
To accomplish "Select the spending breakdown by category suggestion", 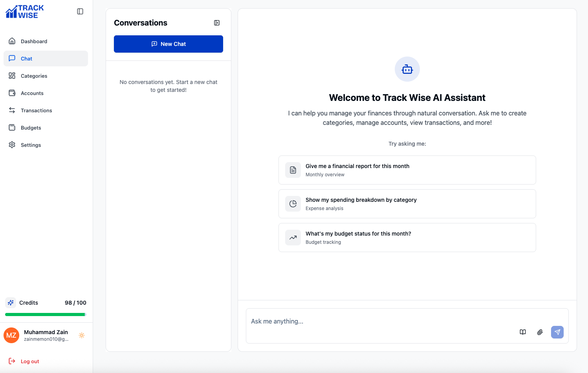I will pos(407,204).
